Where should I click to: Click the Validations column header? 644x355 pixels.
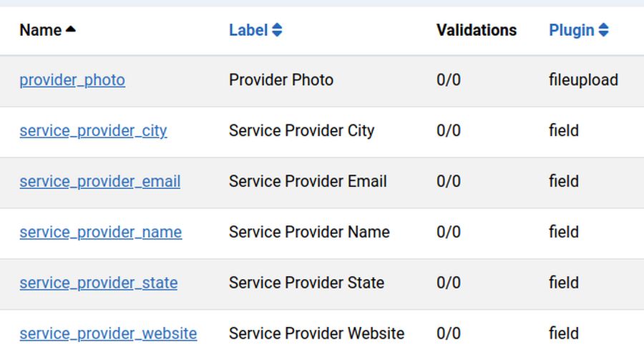tap(477, 30)
